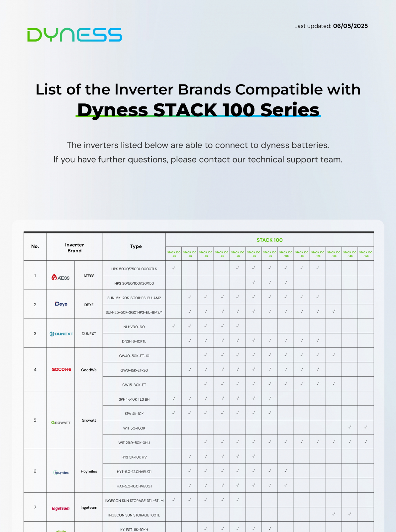The width and height of the screenshot is (396, 532).
Task: Click HPS 30/50/100/120/150 checkmark under STACK 100-8S
Action: click(254, 282)
